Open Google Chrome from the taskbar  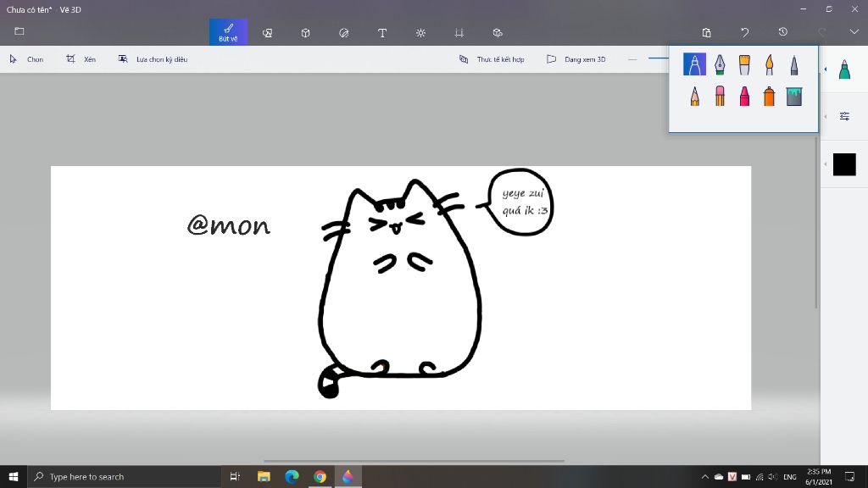tap(320, 476)
